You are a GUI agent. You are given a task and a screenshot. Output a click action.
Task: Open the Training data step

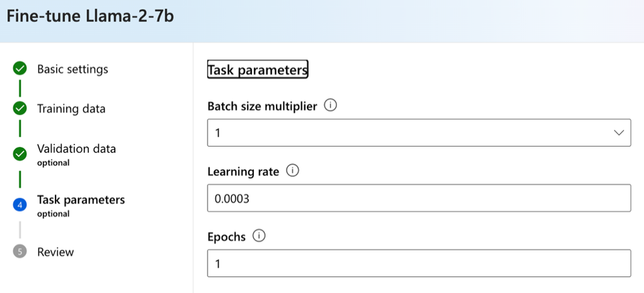[71, 108]
